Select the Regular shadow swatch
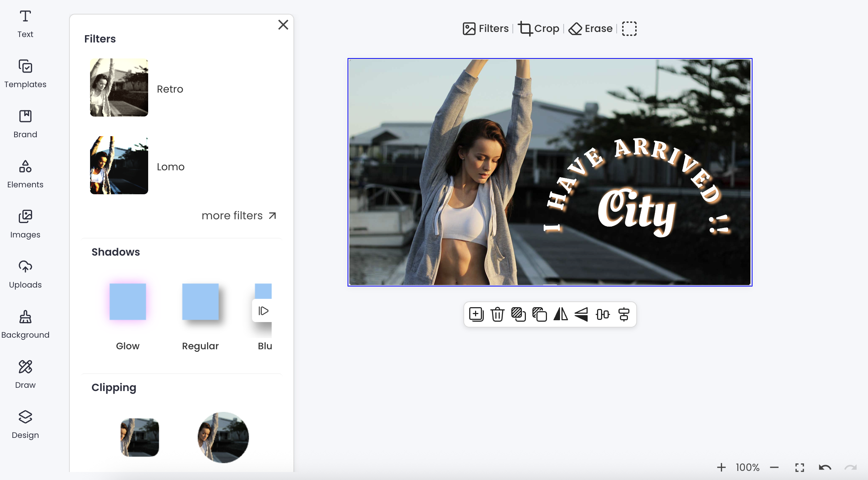This screenshot has width=868, height=480. tap(200, 302)
